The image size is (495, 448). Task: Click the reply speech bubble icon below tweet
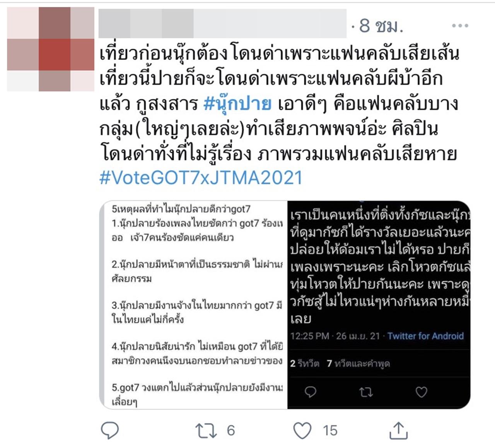110,430
